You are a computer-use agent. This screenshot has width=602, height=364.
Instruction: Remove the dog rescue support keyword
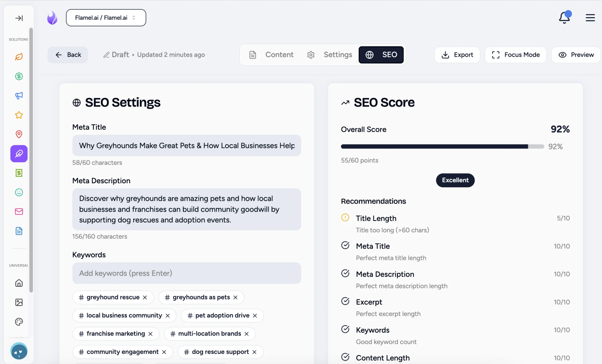254,352
